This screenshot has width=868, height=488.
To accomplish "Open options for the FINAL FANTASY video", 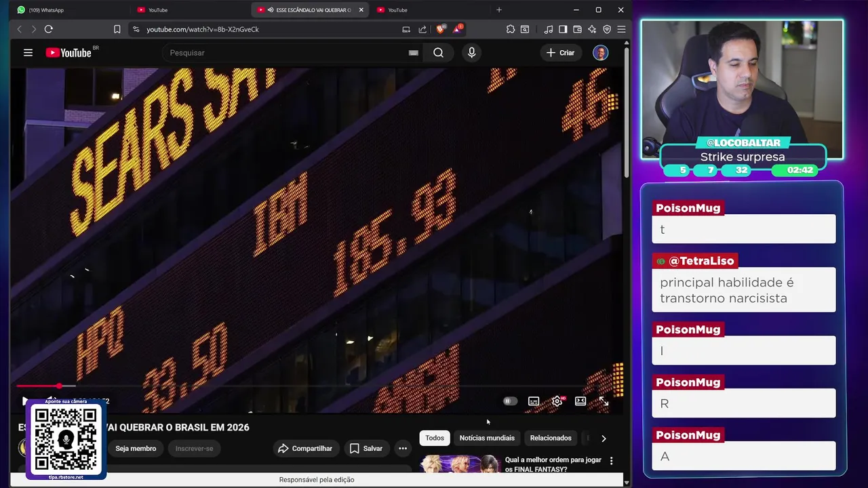I will (x=611, y=461).
